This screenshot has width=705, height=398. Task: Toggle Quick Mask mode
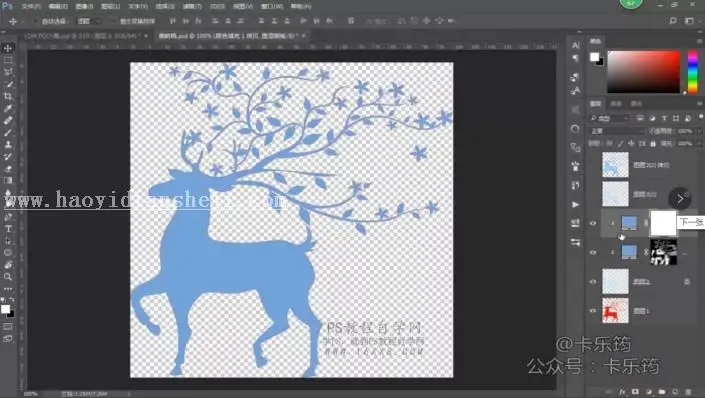(x=8, y=326)
